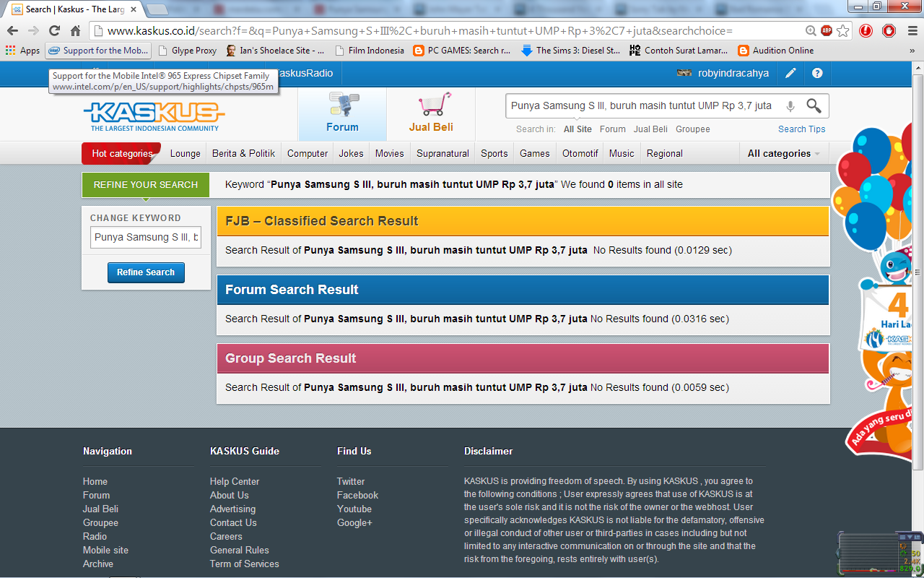Open Music category
924x578 pixels.
click(x=622, y=153)
